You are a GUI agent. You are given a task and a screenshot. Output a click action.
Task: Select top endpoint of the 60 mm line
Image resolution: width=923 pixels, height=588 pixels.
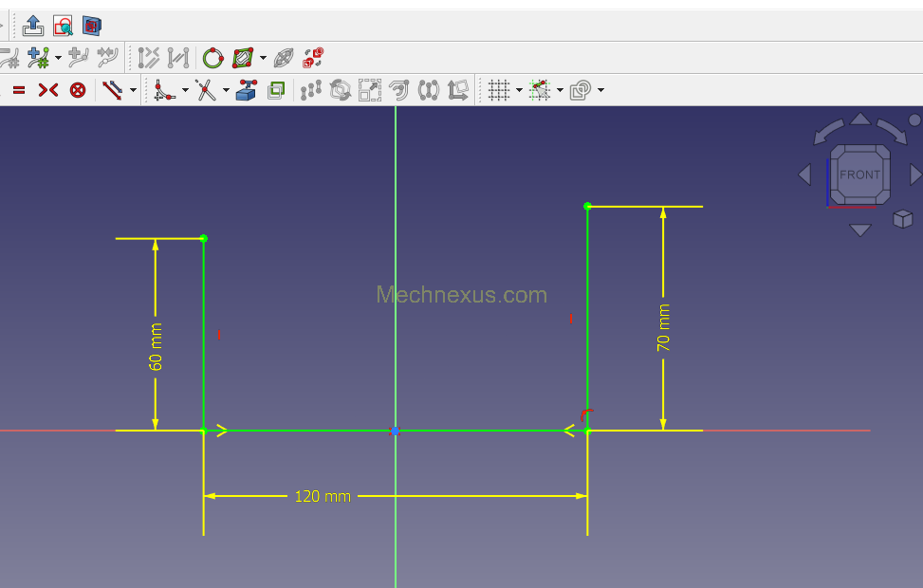click(204, 238)
